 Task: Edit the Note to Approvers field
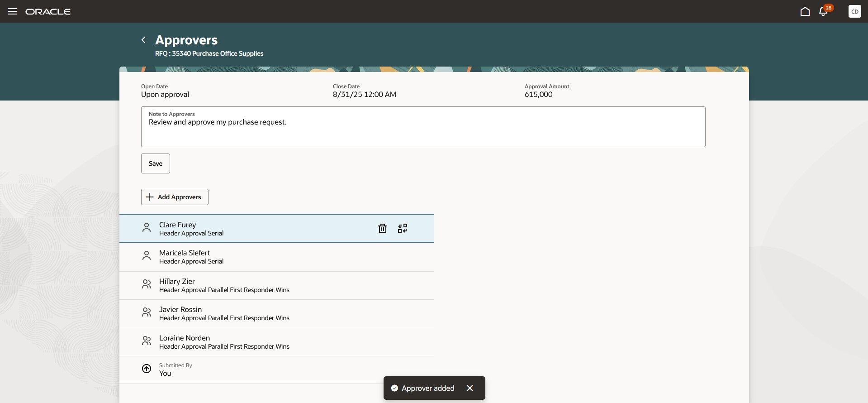423,127
